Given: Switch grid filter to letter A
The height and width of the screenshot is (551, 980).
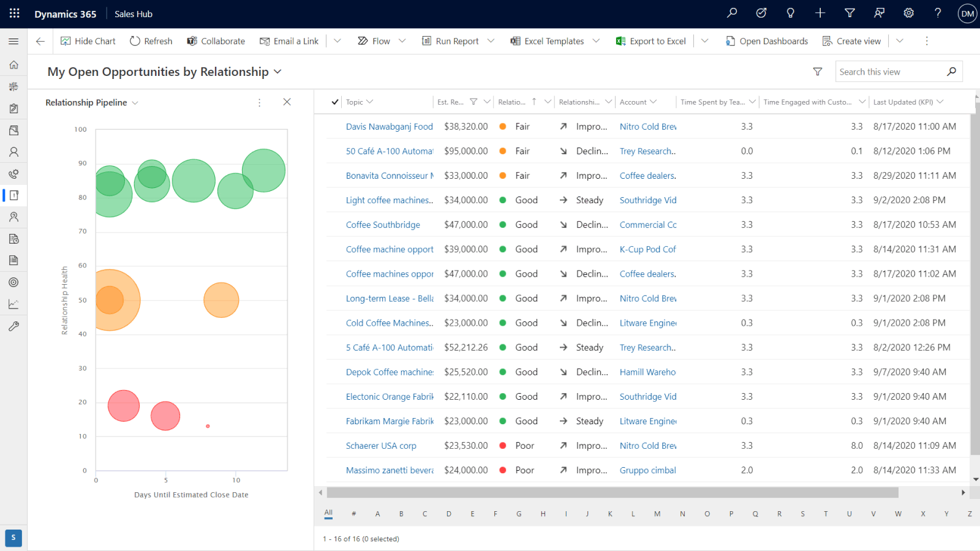Looking at the screenshot, I should pos(377,514).
